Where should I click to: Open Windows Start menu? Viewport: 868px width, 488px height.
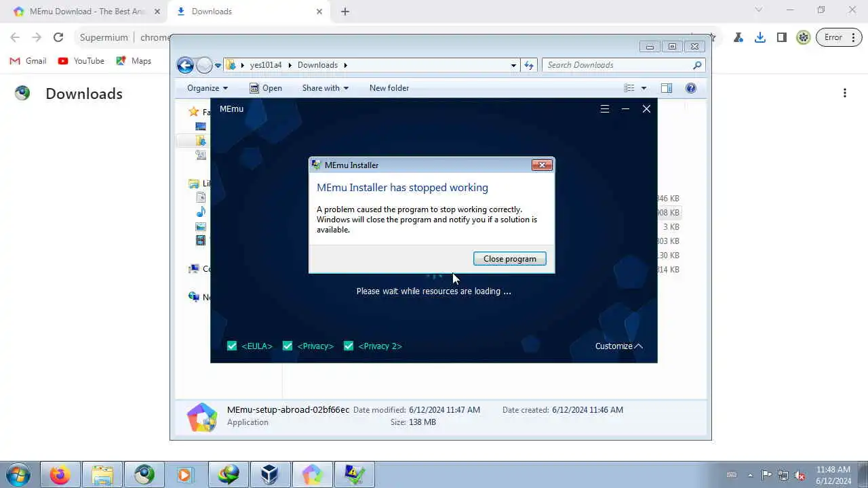tap(18, 474)
